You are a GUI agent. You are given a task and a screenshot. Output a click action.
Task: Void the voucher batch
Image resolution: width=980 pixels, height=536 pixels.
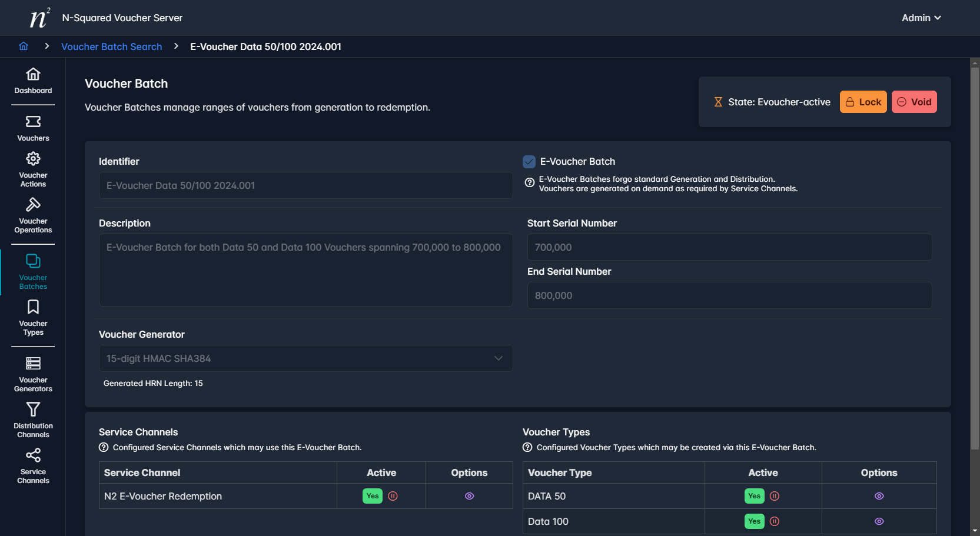(913, 102)
